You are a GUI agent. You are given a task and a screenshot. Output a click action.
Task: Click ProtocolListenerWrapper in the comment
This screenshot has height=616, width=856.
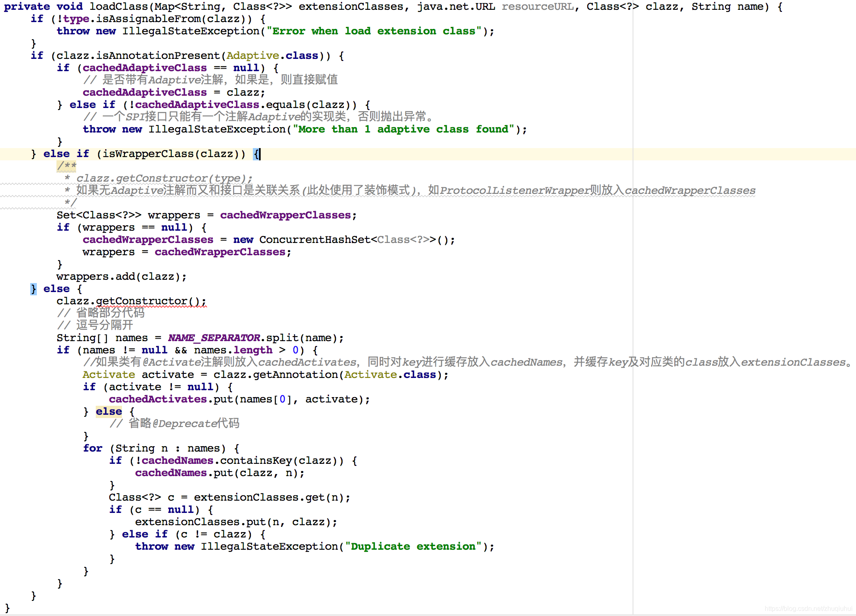coord(515,191)
